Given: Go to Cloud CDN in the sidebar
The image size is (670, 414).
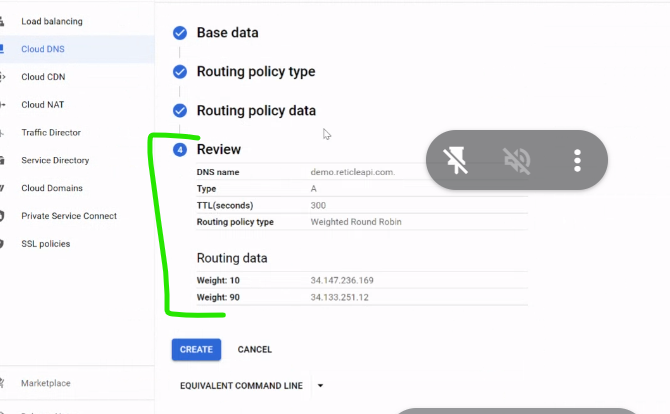Looking at the screenshot, I should pos(43,77).
